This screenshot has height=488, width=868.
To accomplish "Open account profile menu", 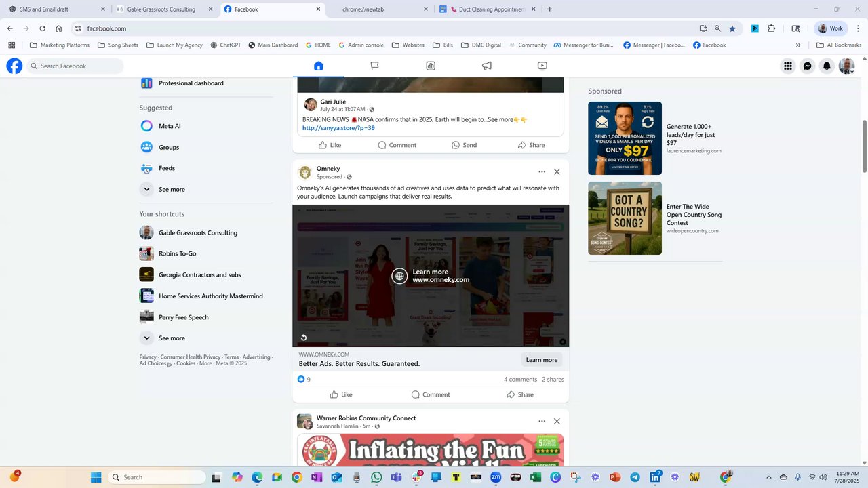I will pos(846,66).
